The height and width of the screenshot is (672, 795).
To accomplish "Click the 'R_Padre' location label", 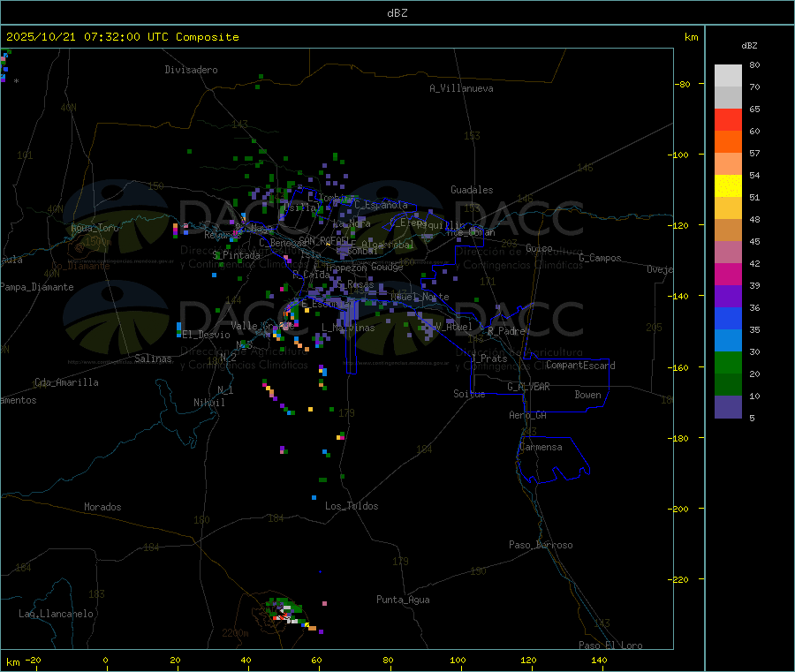I will point(506,331).
